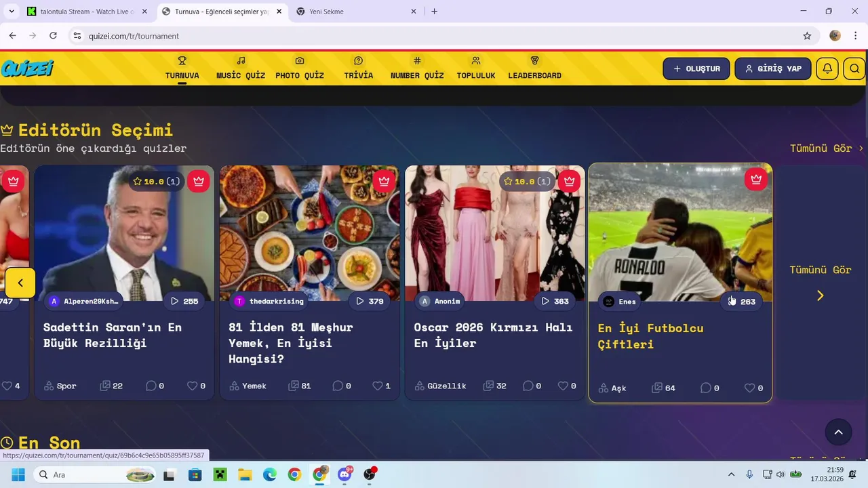The width and height of the screenshot is (868, 488).
Task: Click the 10.0 rating on Oscar card
Action: point(528,181)
